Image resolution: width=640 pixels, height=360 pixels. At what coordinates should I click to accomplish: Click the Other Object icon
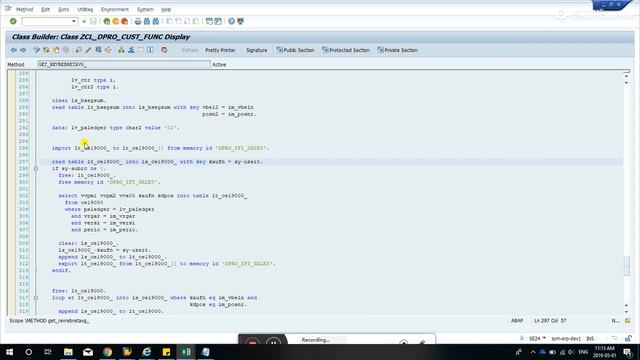[56, 50]
